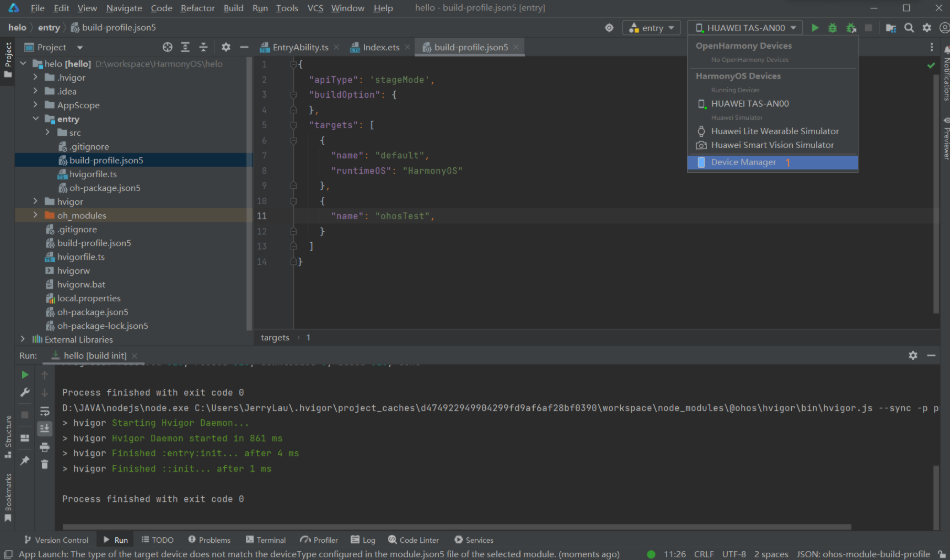The image size is (950, 560).
Task: Select hvigorfile.ts under entry in project tree
Action: pos(93,174)
